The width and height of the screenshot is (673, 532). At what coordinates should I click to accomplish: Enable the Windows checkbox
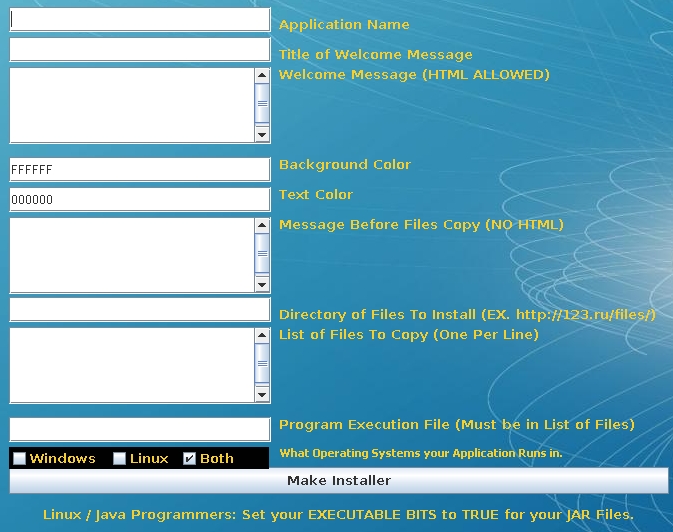20,459
